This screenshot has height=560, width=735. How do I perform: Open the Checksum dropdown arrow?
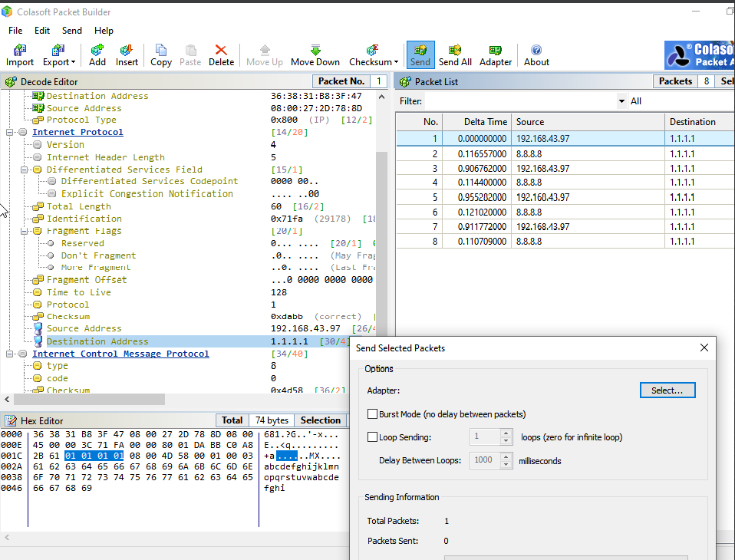coord(396,62)
